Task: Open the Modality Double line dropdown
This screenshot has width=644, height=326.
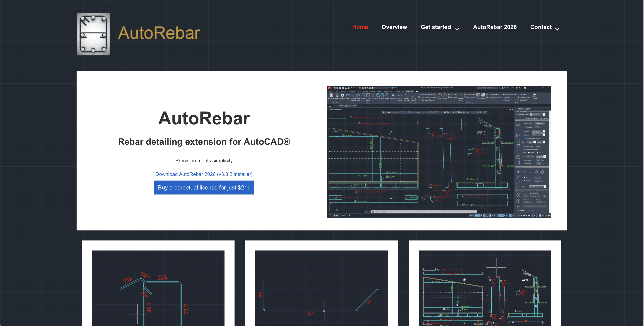Action: point(544,131)
